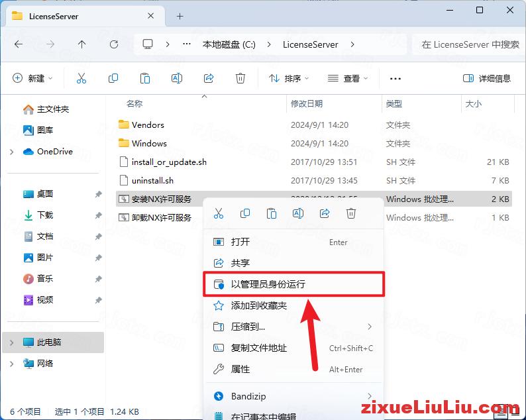Choose 打开 in the context menu
Viewport: 526px width, 420px height.
[x=293, y=242]
